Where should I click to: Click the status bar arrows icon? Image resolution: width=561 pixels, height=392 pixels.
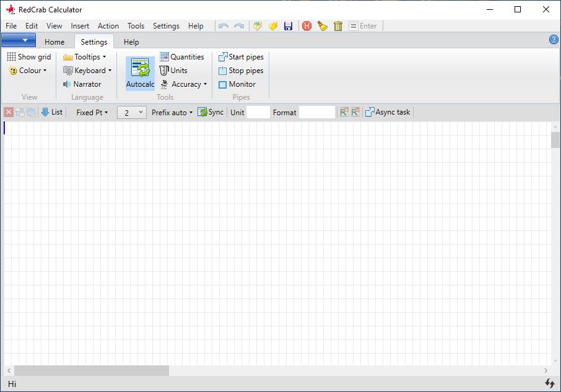550,383
